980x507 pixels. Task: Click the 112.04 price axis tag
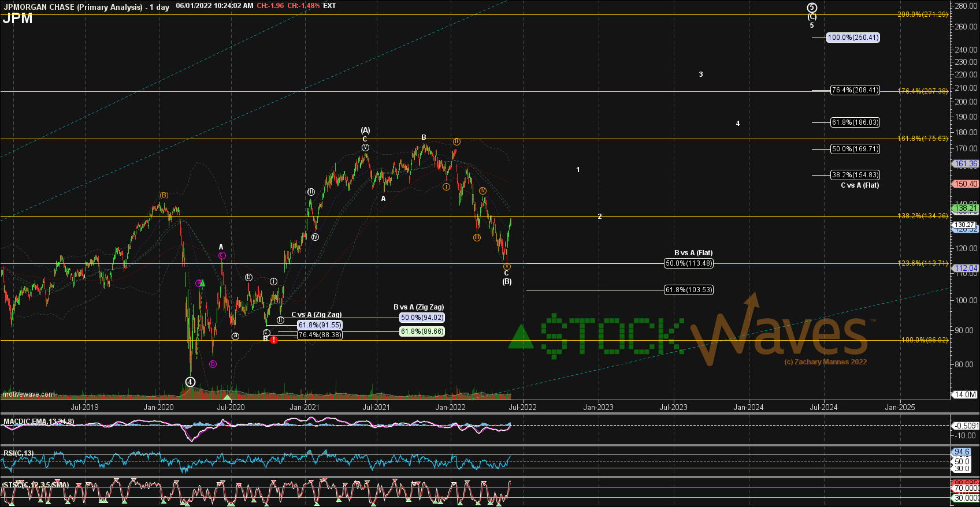pos(966,269)
